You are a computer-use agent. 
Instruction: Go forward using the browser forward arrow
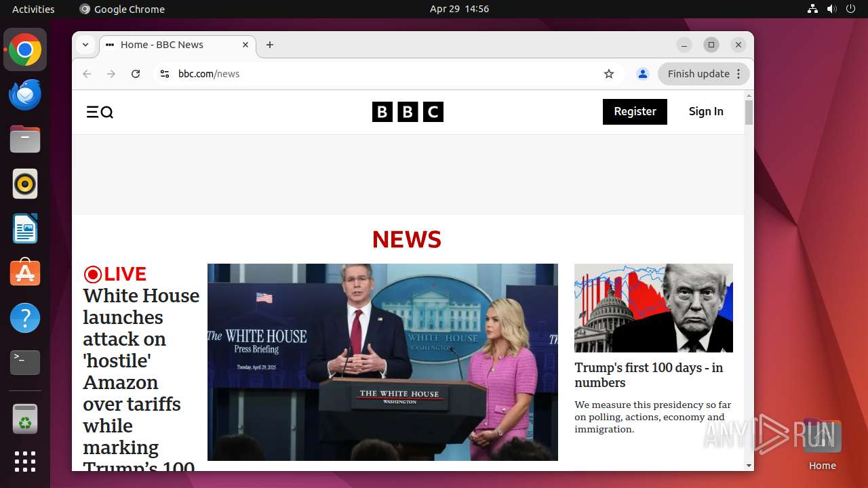coord(111,74)
